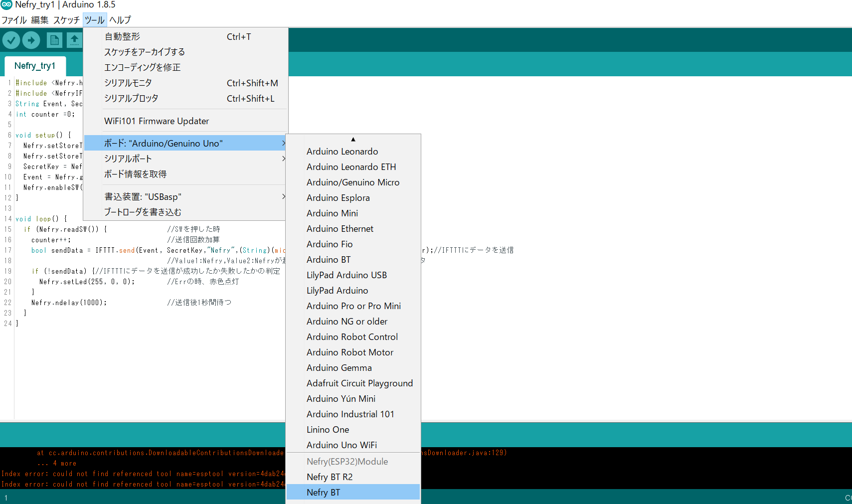The height and width of the screenshot is (504, 852).
Task: Choose ボード情報を取得
Action: click(185, 174)
